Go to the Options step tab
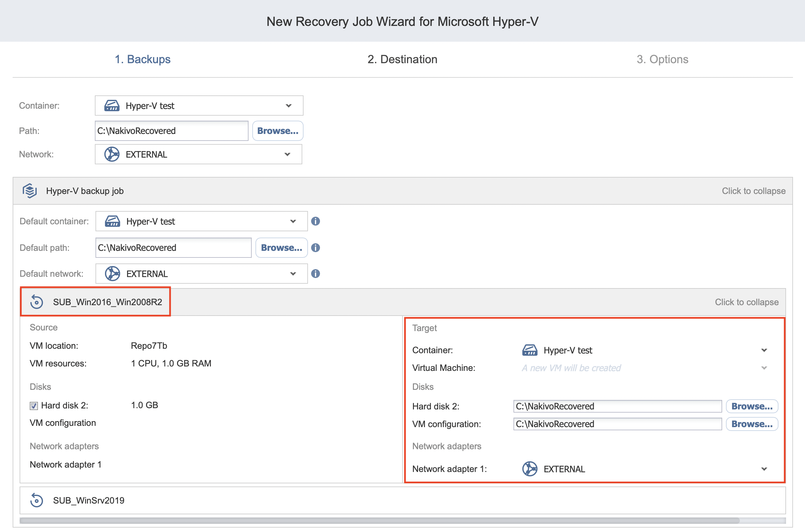The width and height of the screenshot is (805, 532). coord(662,59)
